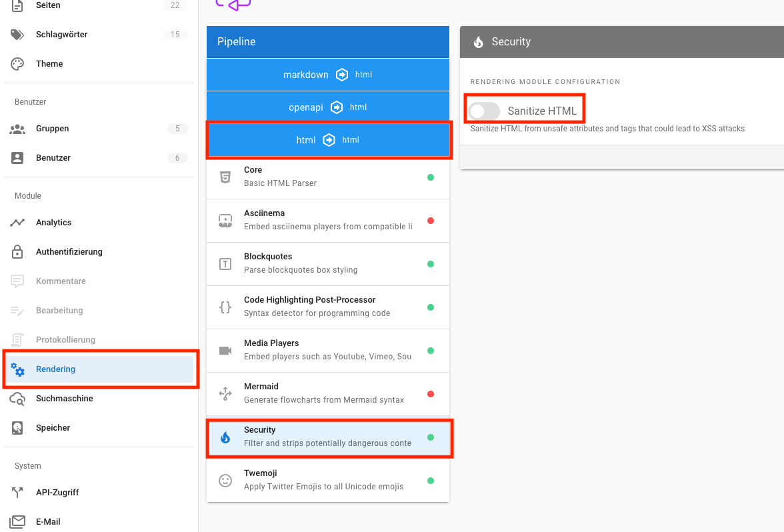Image resolution: width=784 pixels, height=532 pixels.
Task: Click the Seiten page icon
Action: point(17,5)
